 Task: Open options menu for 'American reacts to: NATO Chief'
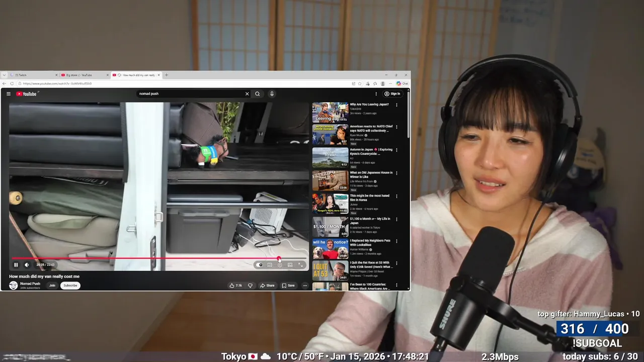coord(396,127)
